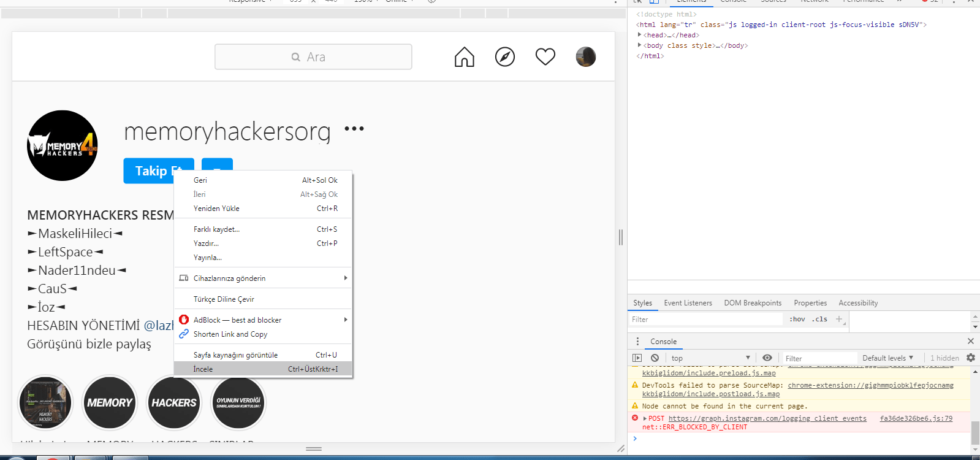
Task: Go to the Instagram home feed icon
Action: coord(464,57)
